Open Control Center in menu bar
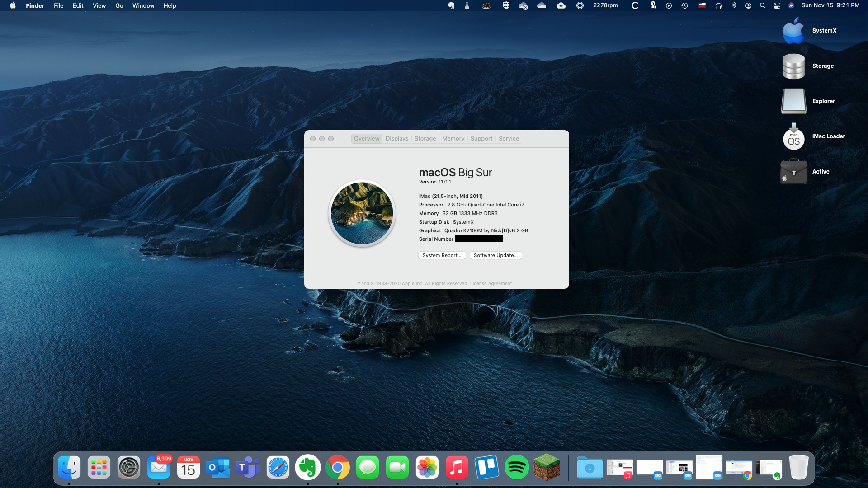The height and width of the screenshot is (488, 868). (777, 5)
